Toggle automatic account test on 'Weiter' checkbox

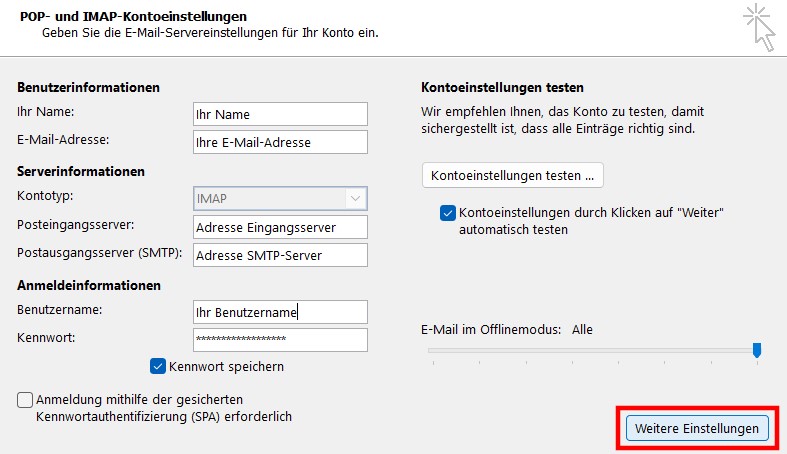tap(448, 213)
